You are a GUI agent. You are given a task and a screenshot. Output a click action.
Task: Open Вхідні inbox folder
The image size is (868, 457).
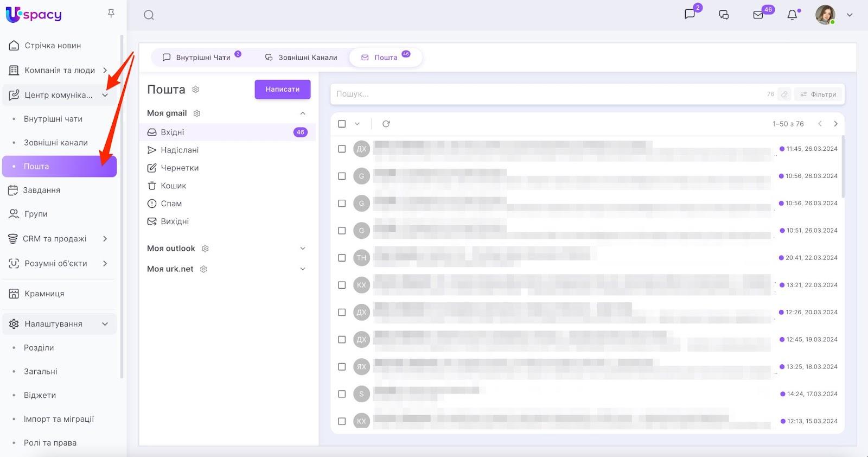point(227,132)
